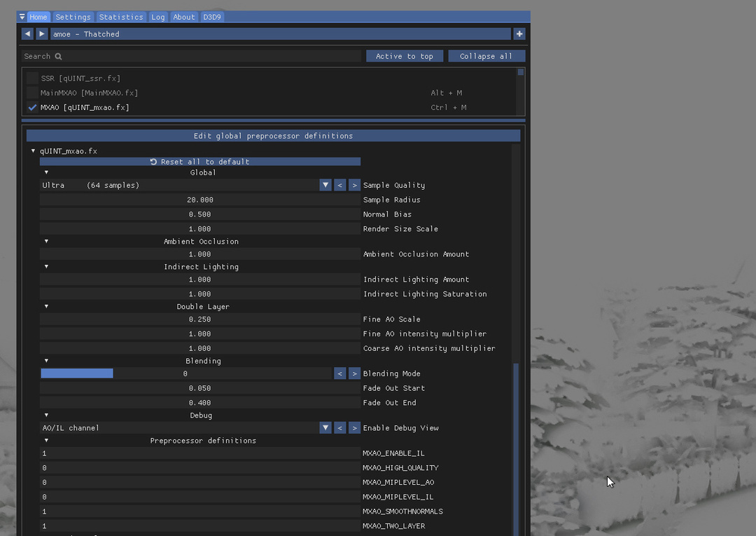Screen dimensions: 756x536
Task: Collapse the ReShade overlay window triangle
Action: tap(22, 17)
